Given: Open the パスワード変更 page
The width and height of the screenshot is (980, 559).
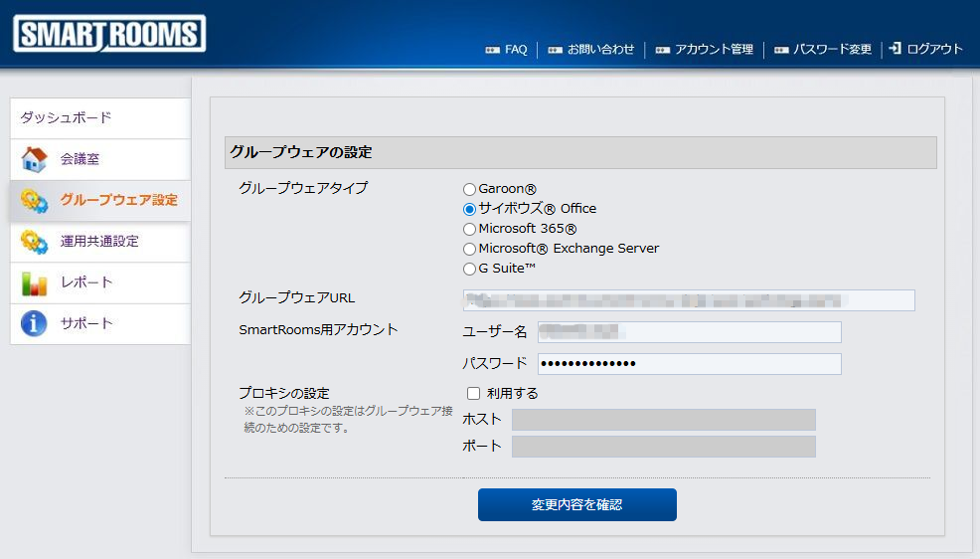Looking at the screenshot, I should 833,50.
